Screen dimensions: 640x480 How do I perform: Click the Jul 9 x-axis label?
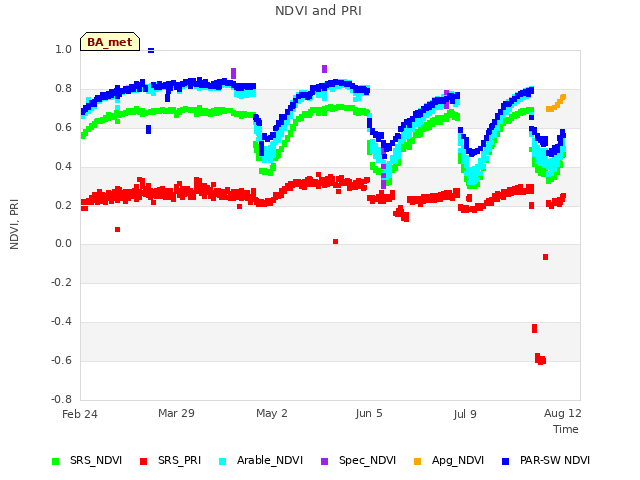(465, 414)
